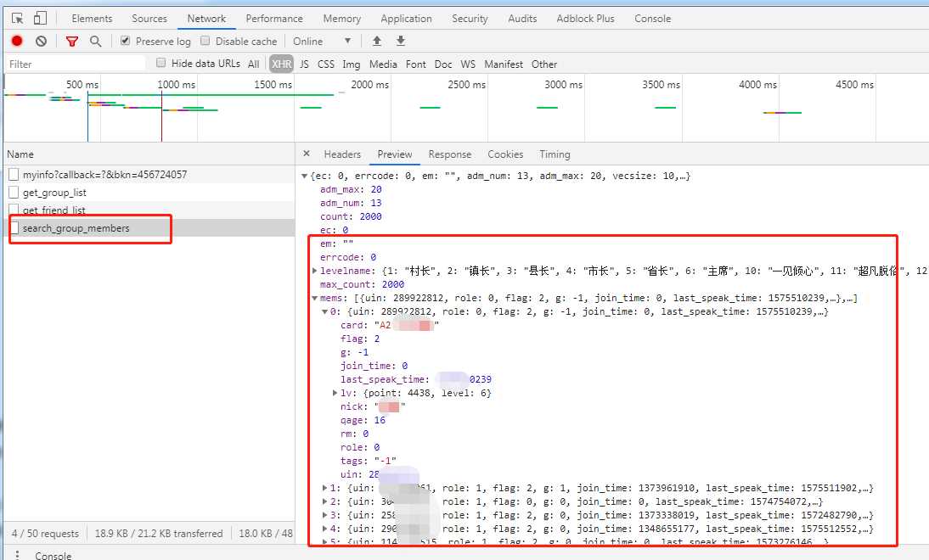Show the Headers tab of the request
Screen dimensions: 929x560
point(342,154)
